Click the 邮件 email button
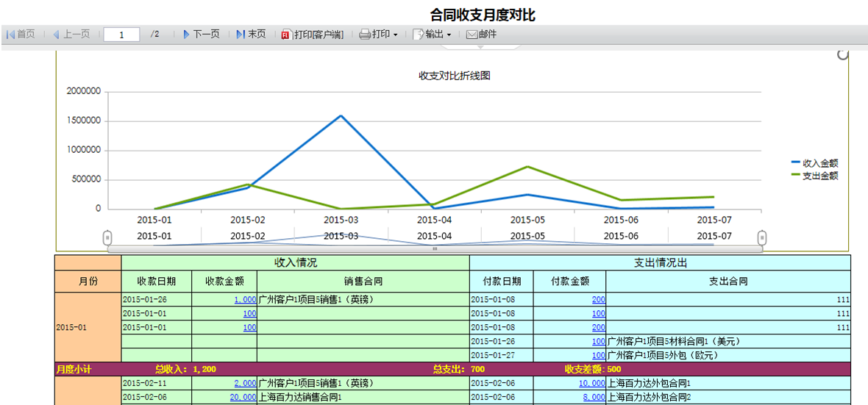 (482, 35)
